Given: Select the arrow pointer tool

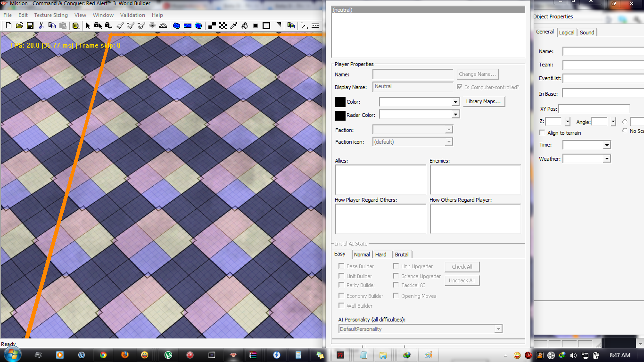Looking at the screenshot, I should pyautogui.click(x=88, y=25).
